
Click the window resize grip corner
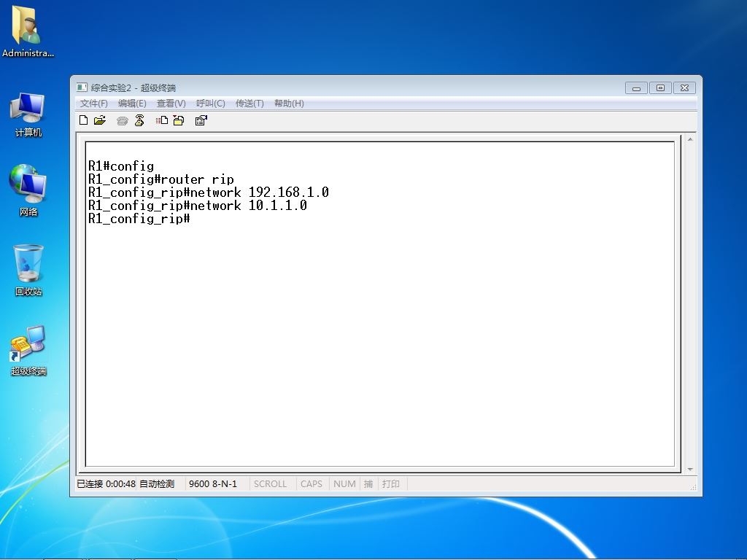click(693, 486)
